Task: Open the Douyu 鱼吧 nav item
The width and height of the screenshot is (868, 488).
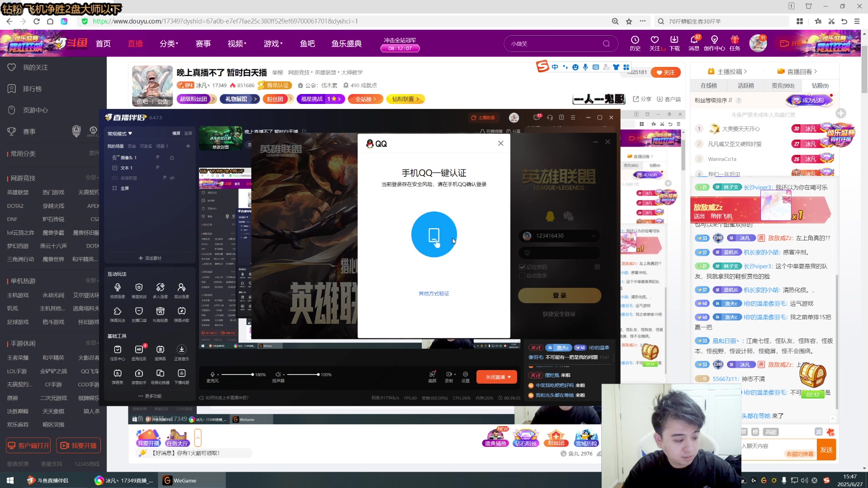Action: (307, 43)
